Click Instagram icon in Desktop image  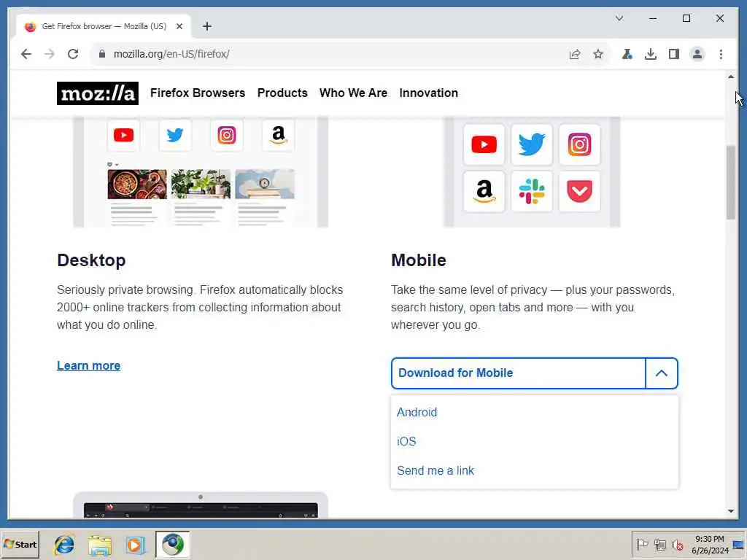(x=227, y=135)
